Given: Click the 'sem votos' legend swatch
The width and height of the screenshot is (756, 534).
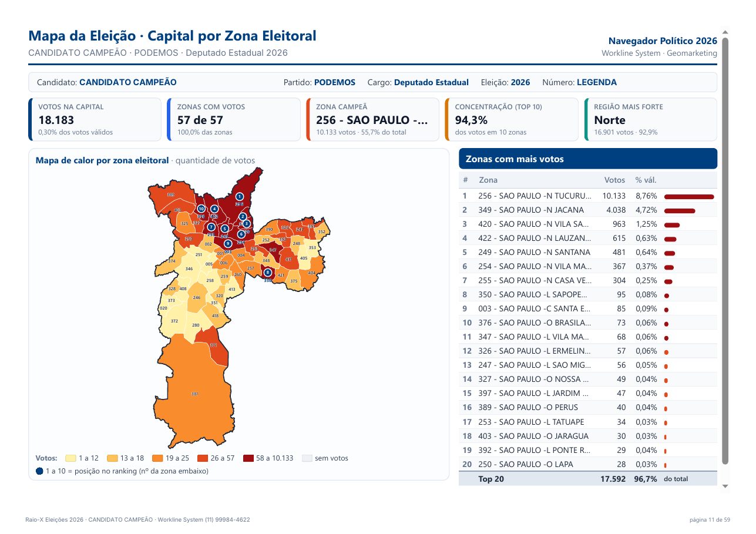Looking at the screenshot, I should pos(307,458).
